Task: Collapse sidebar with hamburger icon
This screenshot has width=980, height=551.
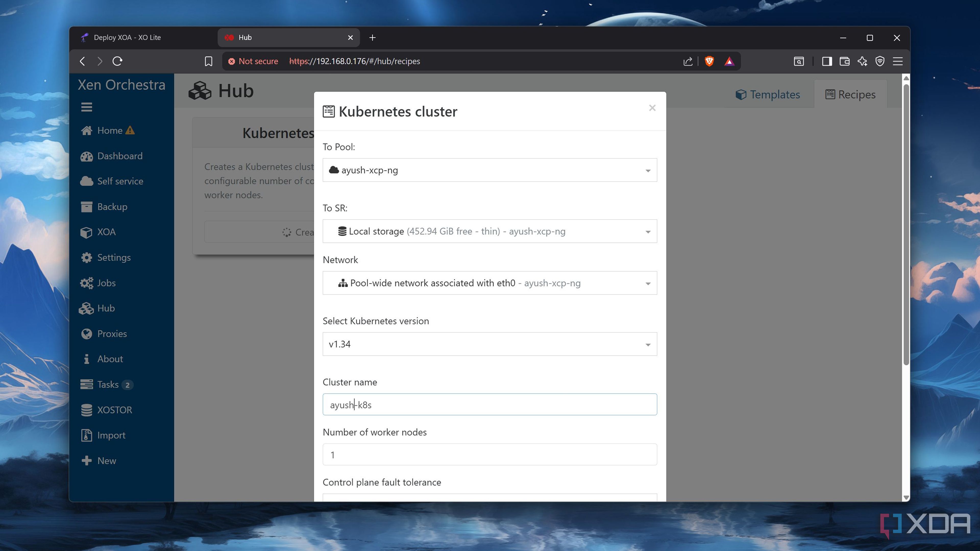Action: (x=87, y=107)
